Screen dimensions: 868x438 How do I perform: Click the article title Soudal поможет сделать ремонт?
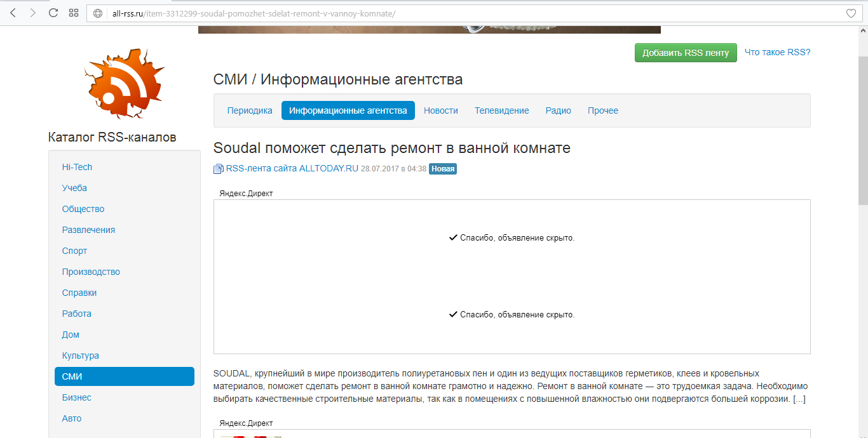[x=392, y=148]
